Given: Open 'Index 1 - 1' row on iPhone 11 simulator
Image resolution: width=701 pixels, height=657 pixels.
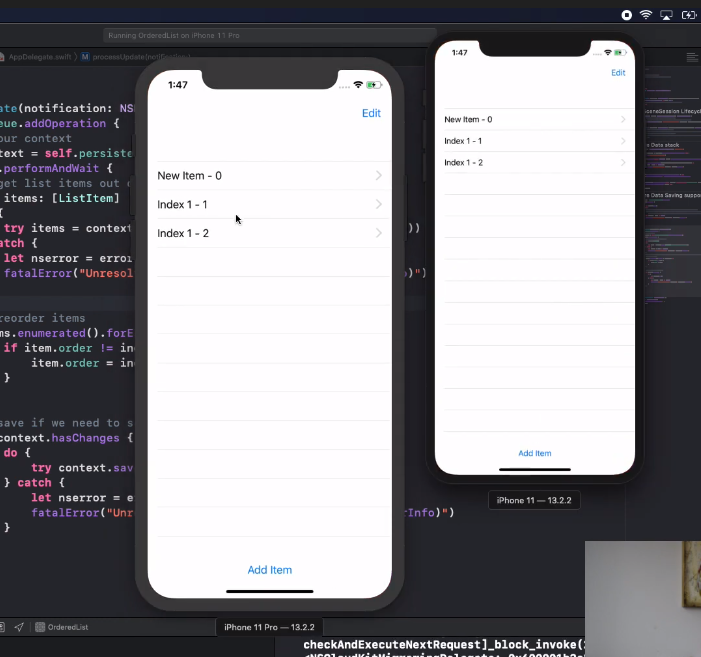Looking at the screenshot, I should [x=535, y=141].
